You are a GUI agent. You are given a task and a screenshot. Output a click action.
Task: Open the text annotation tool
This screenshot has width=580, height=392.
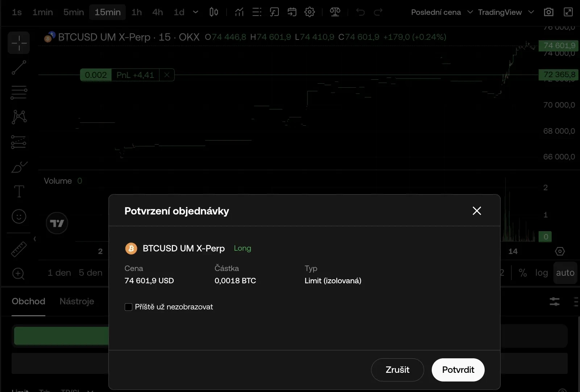19,191
